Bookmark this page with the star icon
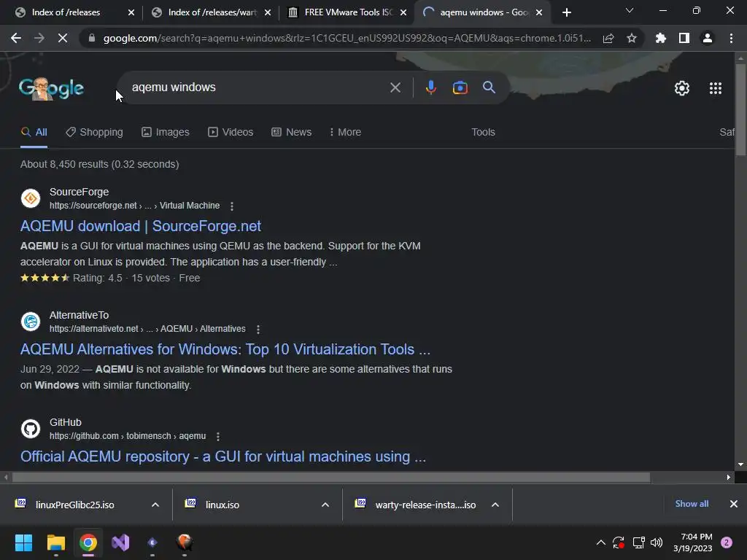 [632, 38]
